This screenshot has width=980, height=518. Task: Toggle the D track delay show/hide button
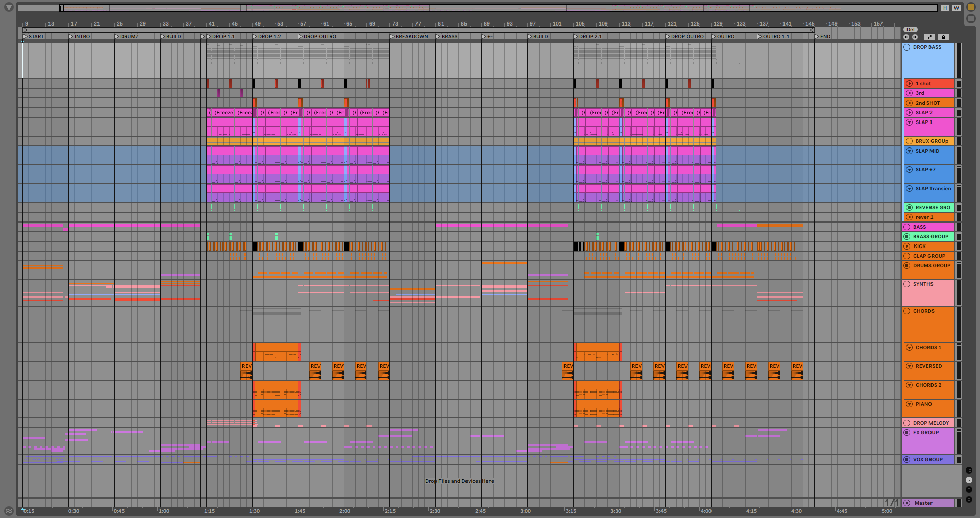point(969,499)
